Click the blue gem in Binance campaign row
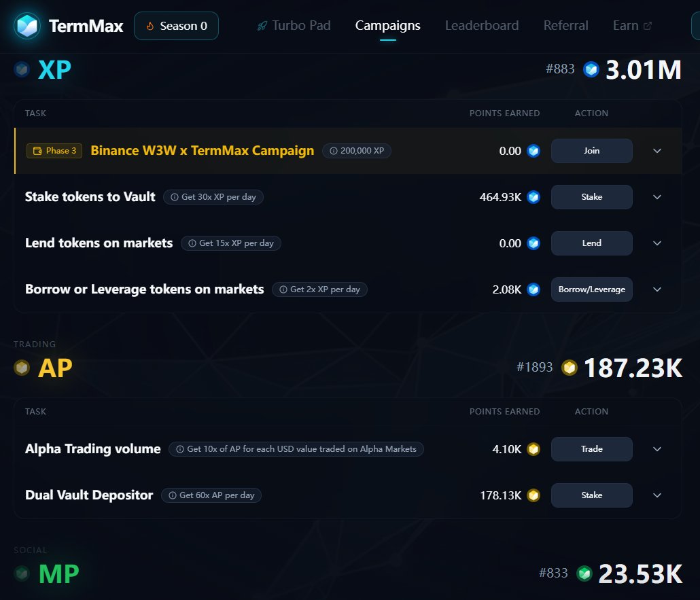This screenshot has height=600, width=700. (x=533, y=151)
